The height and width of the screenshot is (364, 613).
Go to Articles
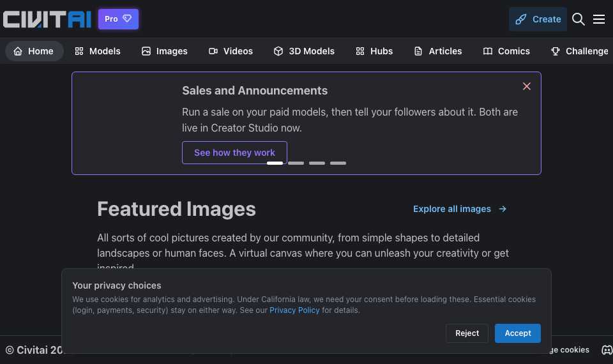[438, 51]
